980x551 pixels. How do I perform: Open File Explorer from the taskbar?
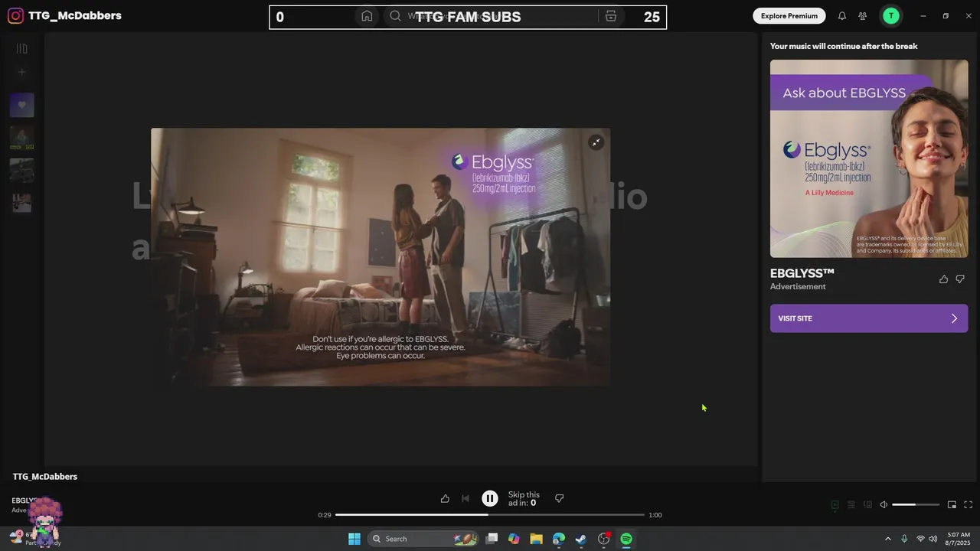[x=536, y=539]
